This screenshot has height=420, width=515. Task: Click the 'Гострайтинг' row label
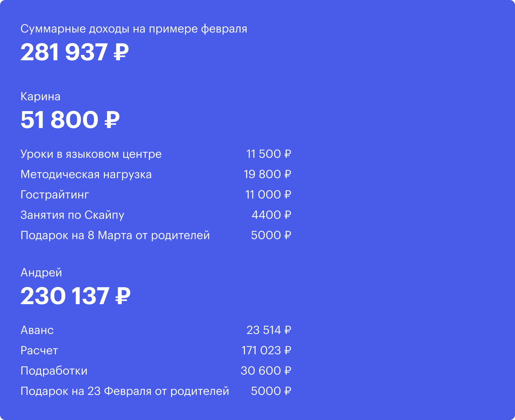point(55,195)
